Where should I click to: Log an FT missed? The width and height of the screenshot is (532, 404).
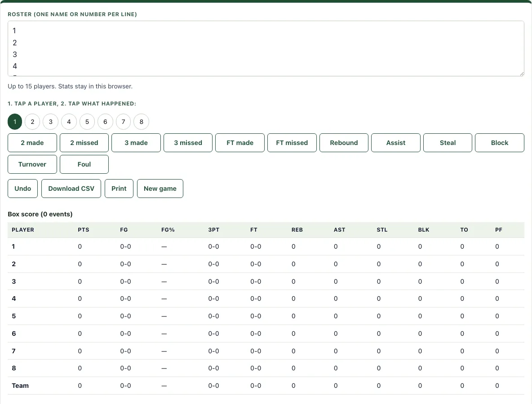292,143
